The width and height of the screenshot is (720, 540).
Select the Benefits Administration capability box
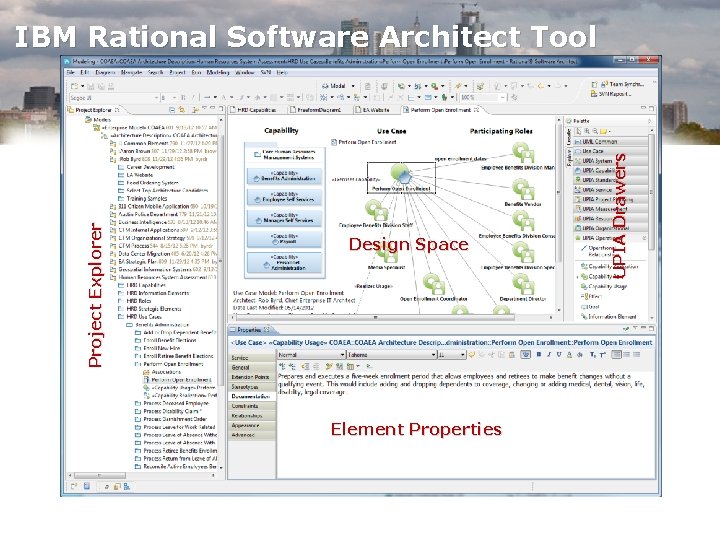tap(284, 176)
